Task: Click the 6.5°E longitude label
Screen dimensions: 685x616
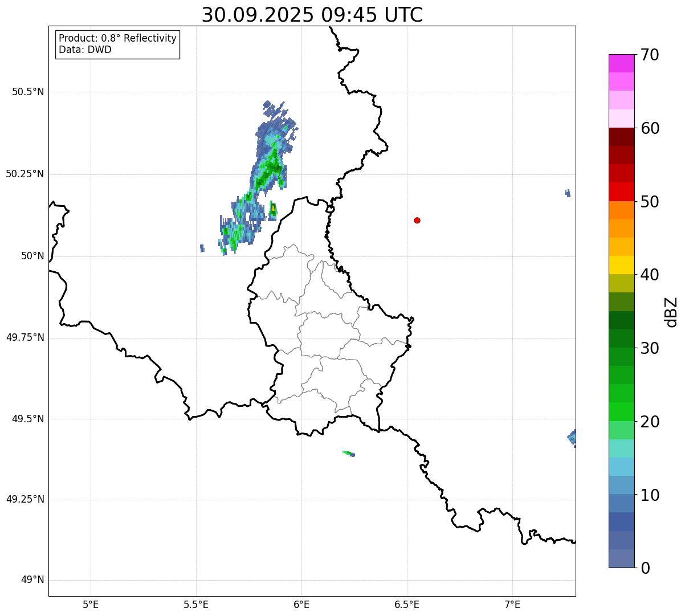Action: pyautogui.click(x=407, y=604)
